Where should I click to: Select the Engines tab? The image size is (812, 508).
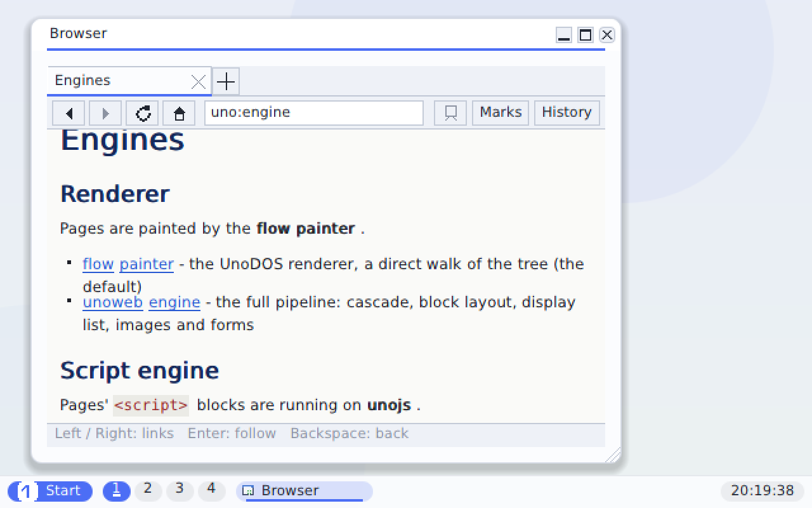pos(129,81)
